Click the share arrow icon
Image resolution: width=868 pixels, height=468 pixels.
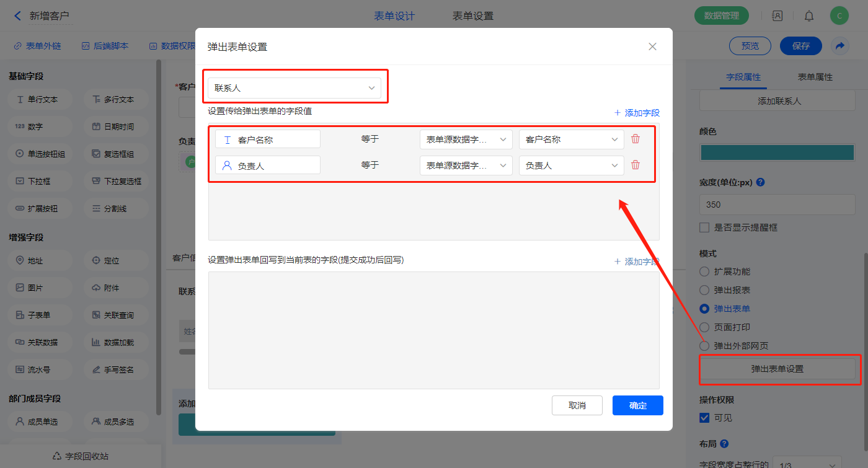(x=840, y=46)
